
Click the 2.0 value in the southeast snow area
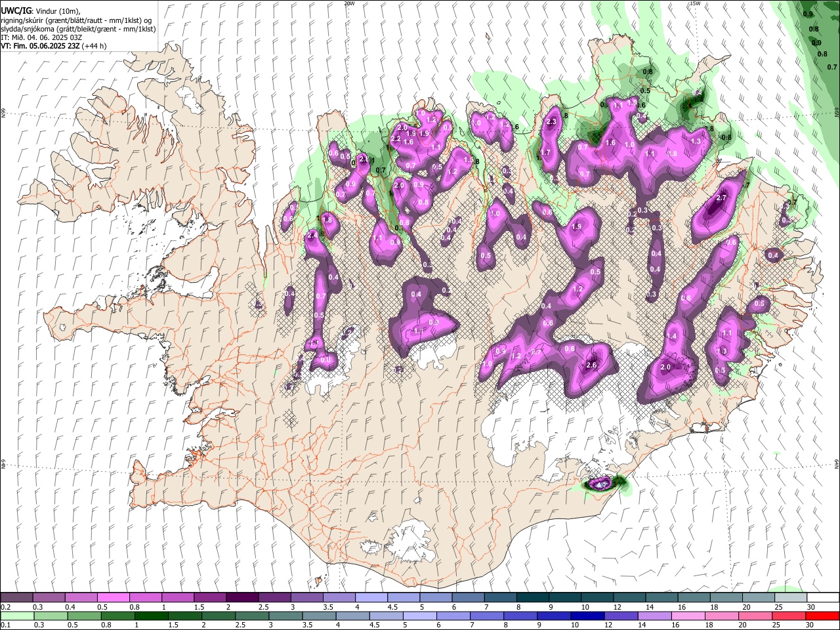point(665,367)
